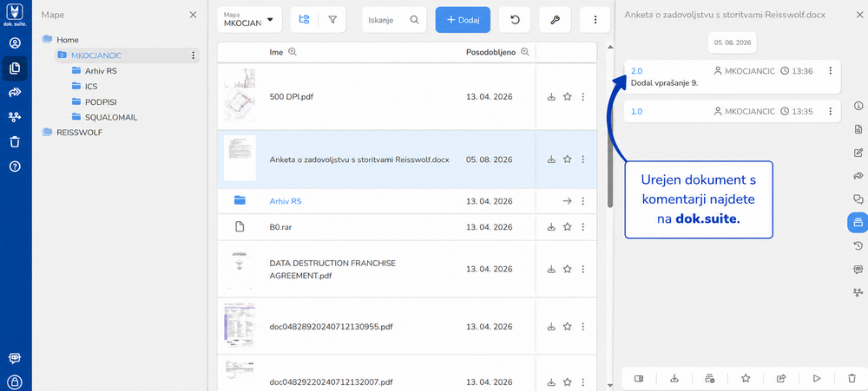Star the Anketa o zadovoljstvu docx
This screenshot has height=391, width=868.
pos(567,160)
